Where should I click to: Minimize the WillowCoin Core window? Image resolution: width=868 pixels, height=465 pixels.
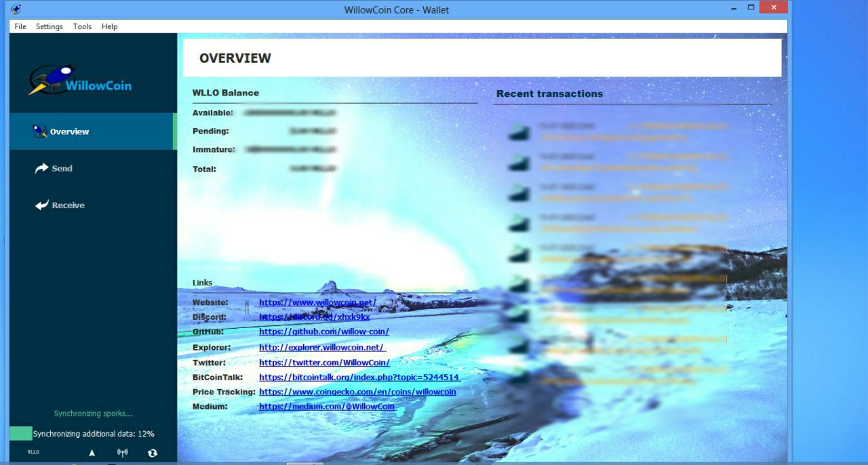(734, 8)
